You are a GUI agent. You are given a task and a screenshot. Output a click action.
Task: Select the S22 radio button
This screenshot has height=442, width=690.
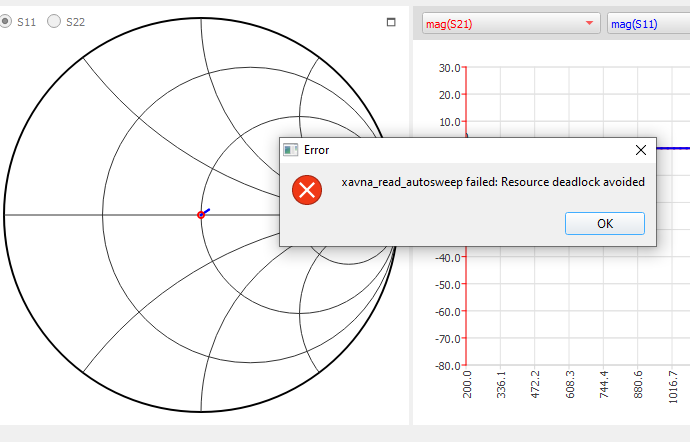pyautogui.click(x=54, y=22)
